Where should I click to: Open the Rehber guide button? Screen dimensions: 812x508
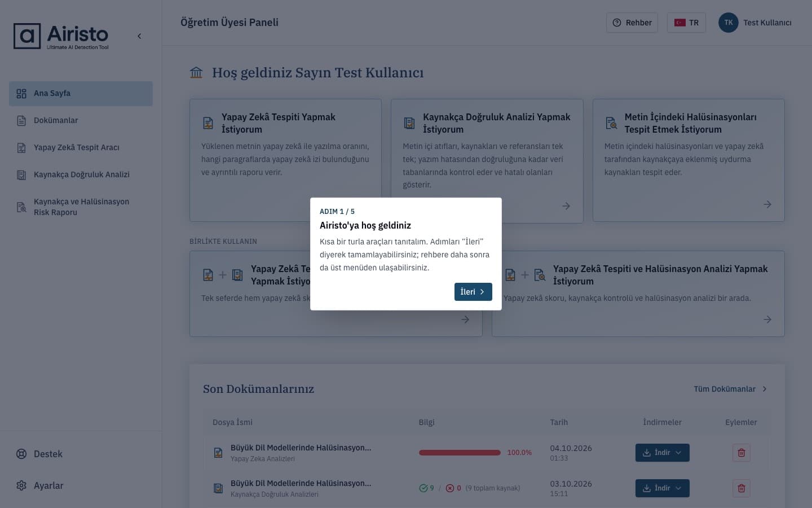[x=632, y=23]
